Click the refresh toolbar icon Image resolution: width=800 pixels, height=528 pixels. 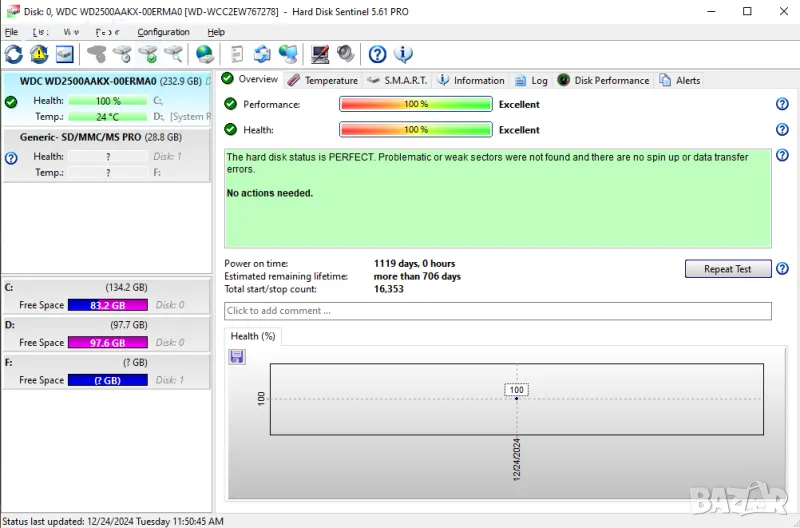point(14,54)
